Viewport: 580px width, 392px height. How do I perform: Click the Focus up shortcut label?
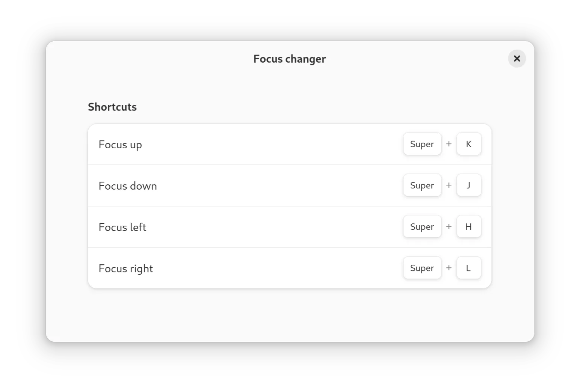[x=120, y=145]
